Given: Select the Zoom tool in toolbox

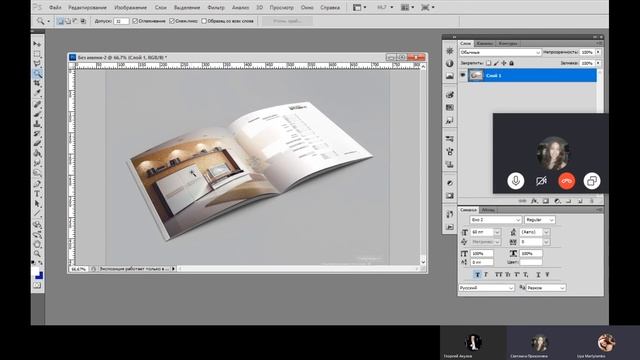Looking at the screenshot, I should tap(37, 254).
